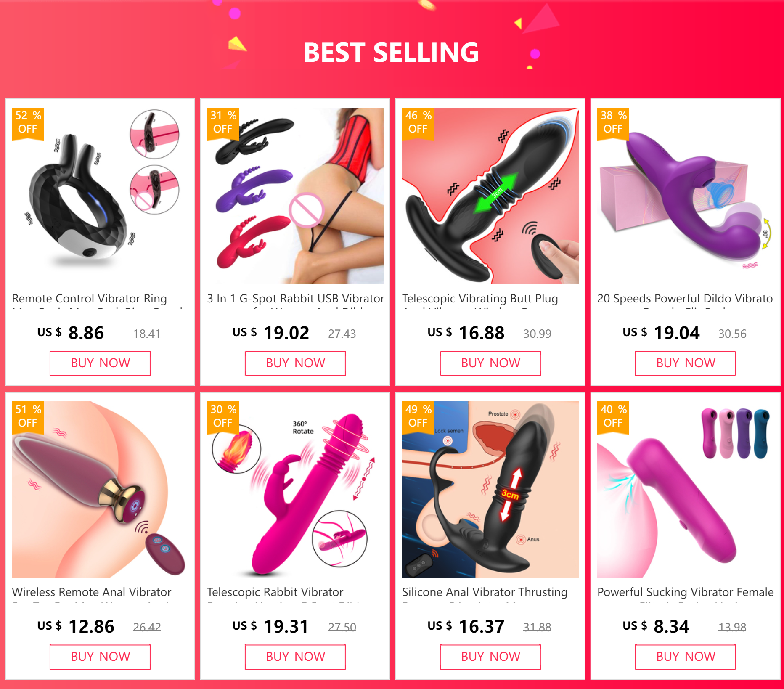Click BUY NOW for the $19.04 product
The height and width of the screenshot is (689, 784).
click(686, 363)
